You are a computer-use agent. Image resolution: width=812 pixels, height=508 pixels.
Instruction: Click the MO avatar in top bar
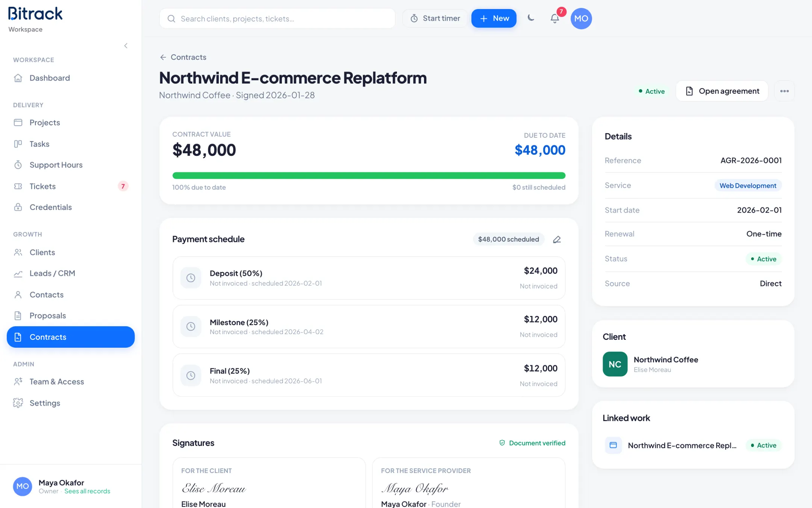pyautogui.click(x=581, y=18)
